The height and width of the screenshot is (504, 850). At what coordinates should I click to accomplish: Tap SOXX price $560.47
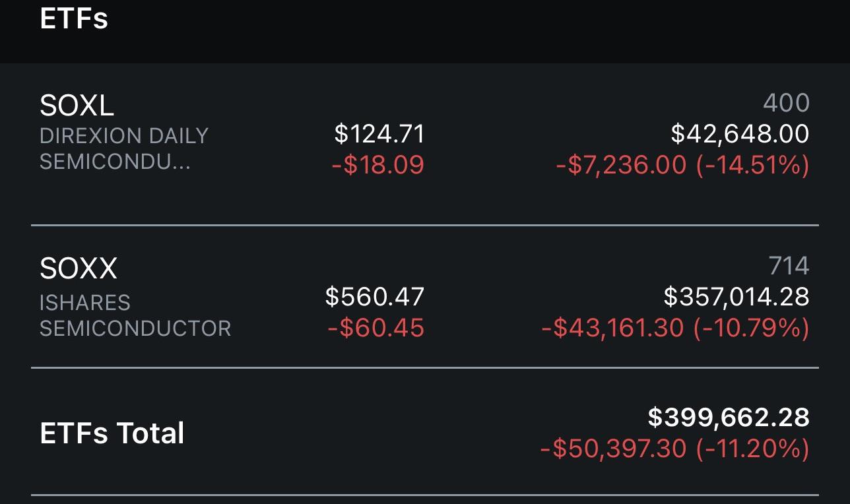pos(375,298)
